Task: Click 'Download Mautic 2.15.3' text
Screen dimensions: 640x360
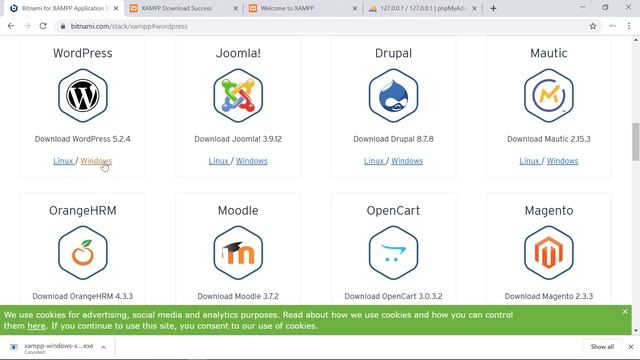Action: tap(549, 139)
